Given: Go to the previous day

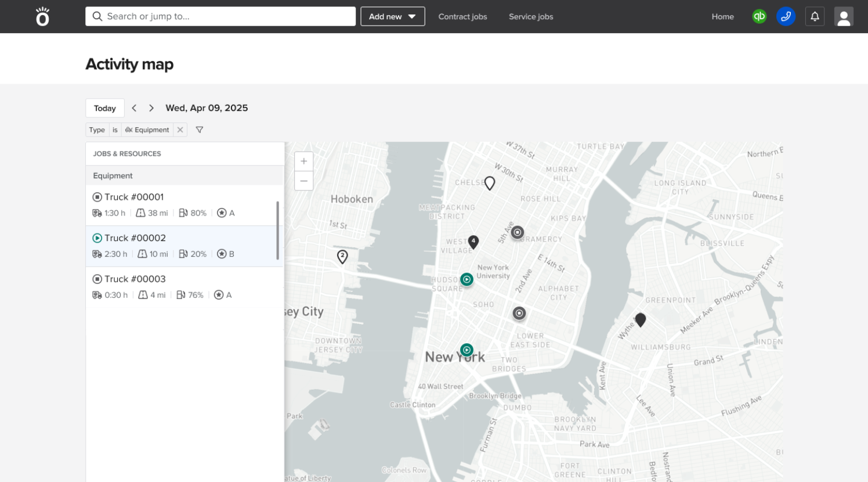Looking at the screenshot, I should tap(134, 108).
